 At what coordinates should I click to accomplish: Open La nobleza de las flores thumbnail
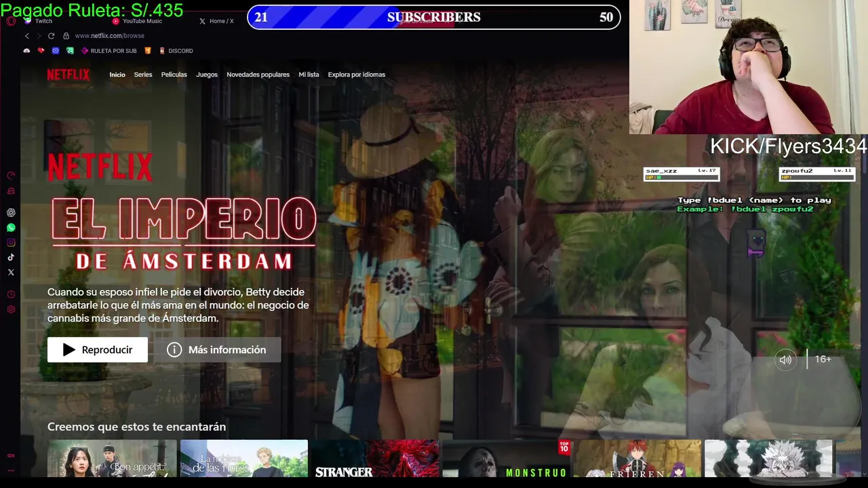click(244, 459)
